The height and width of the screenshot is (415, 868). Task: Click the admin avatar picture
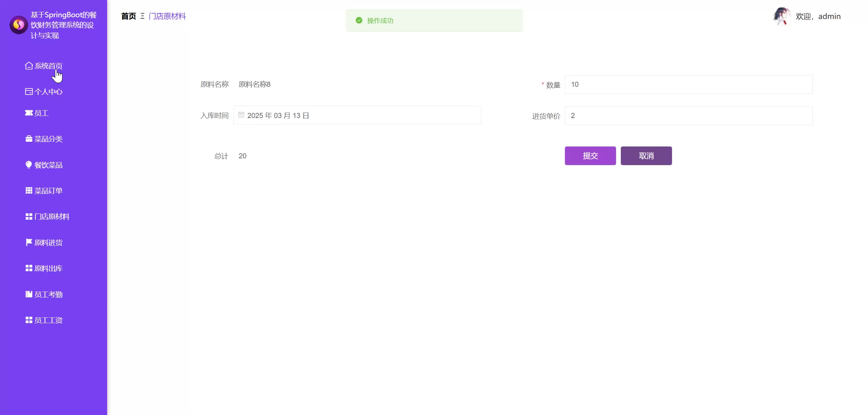781,16
